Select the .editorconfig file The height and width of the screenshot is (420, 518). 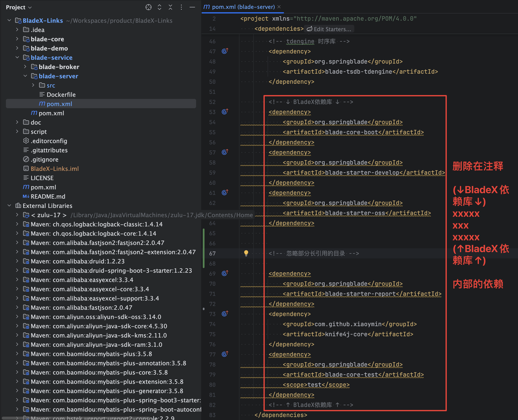tap(49, 141)
